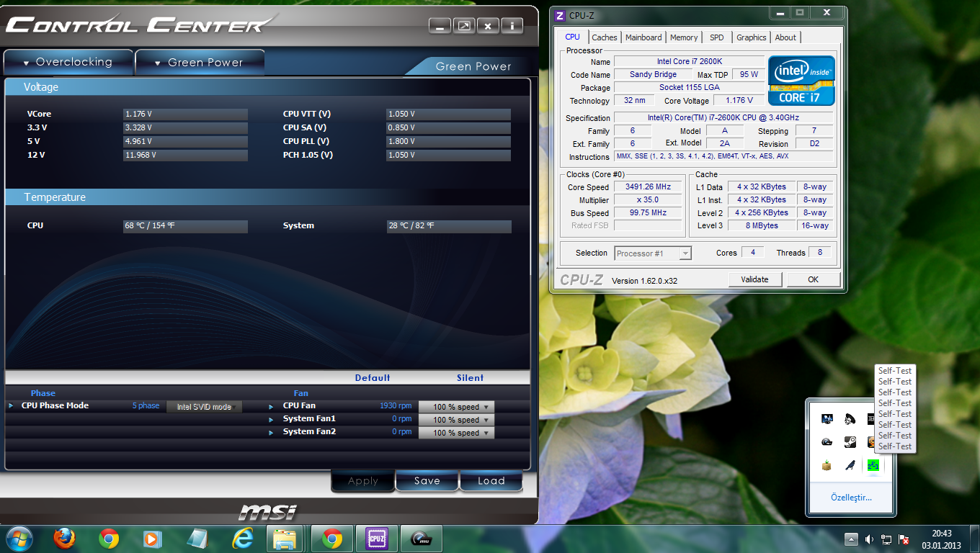Click the green network monitor tray icon

tap(873, 465)
